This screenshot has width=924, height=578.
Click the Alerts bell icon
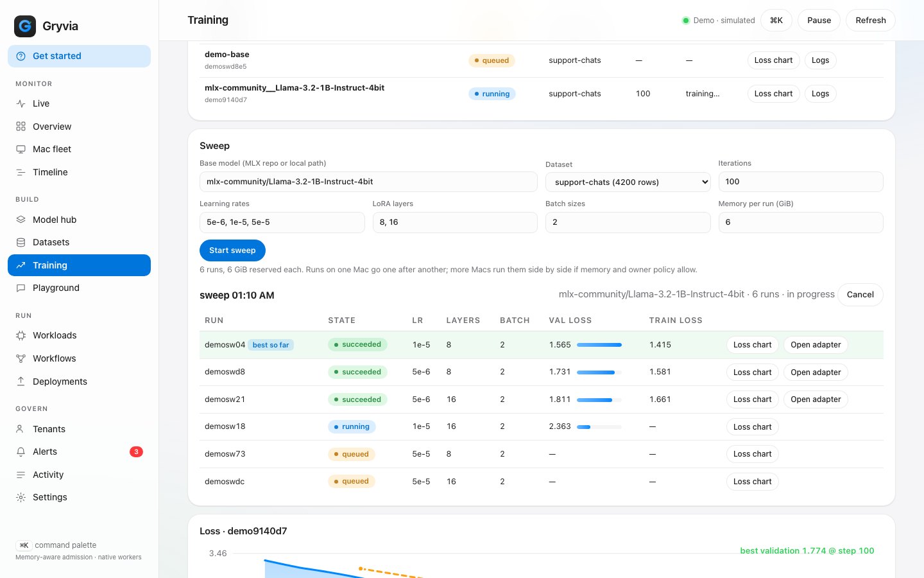point(21,451)
